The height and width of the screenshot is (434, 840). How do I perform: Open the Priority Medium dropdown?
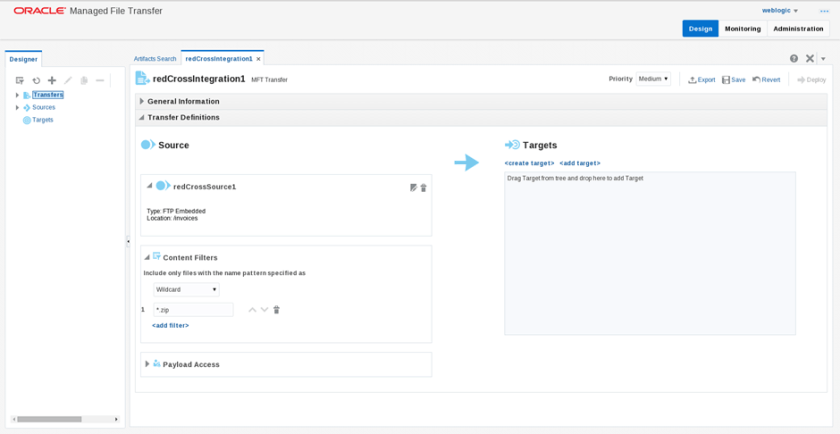pyautogui.click(x=654, y=78)
